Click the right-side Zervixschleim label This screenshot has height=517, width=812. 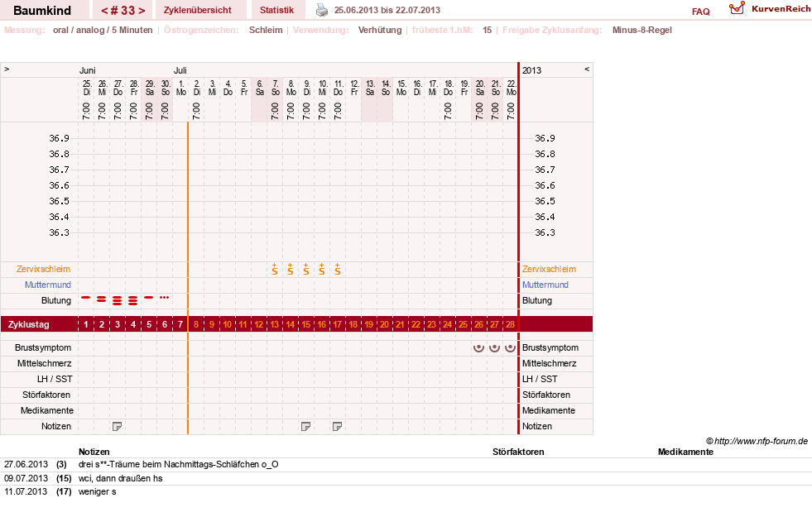tap(549, 269)
